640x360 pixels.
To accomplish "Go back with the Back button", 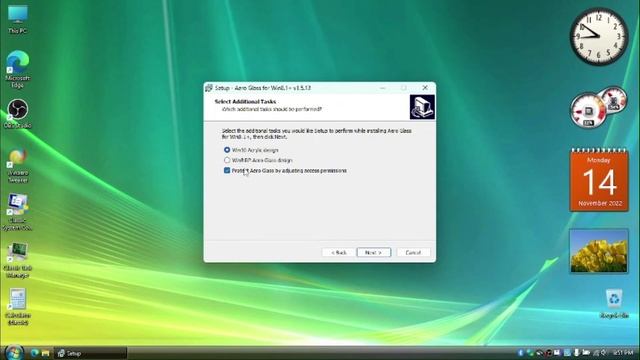I will pos(339,252).
